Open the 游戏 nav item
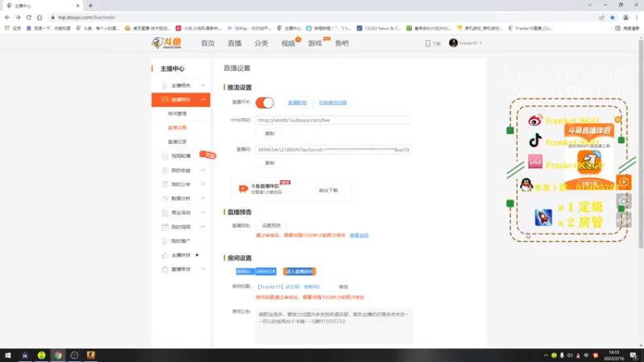 [x=315, y=43]
